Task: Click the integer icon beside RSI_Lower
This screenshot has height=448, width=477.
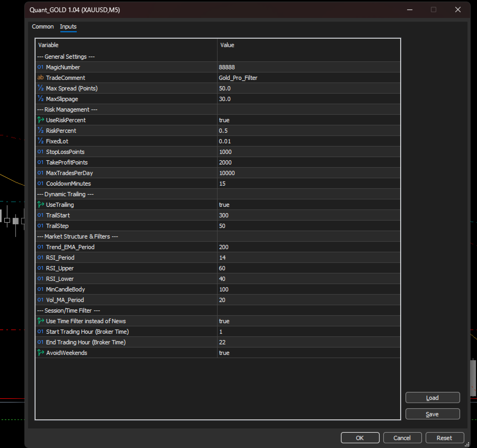Action: tap(40, 279)
